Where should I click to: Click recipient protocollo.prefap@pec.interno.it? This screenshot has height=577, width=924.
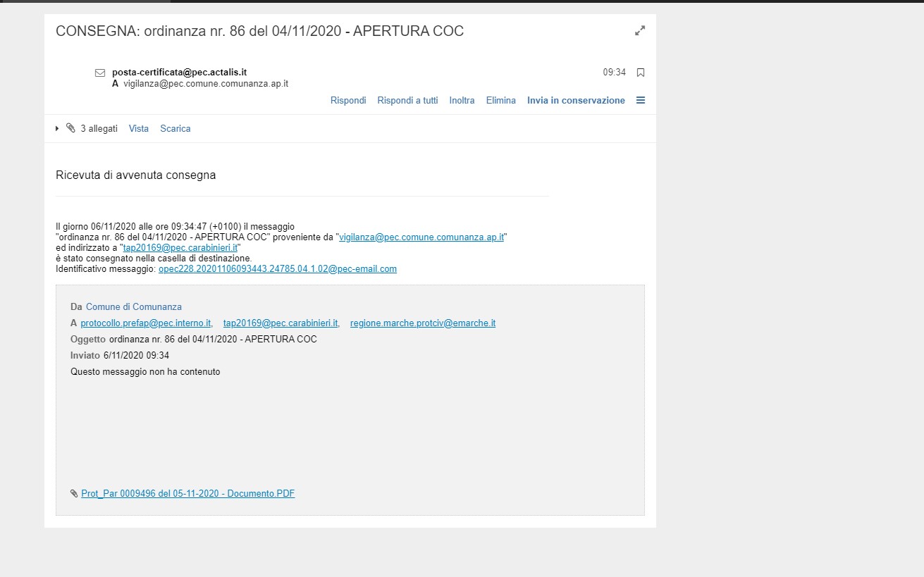[146, 323]
